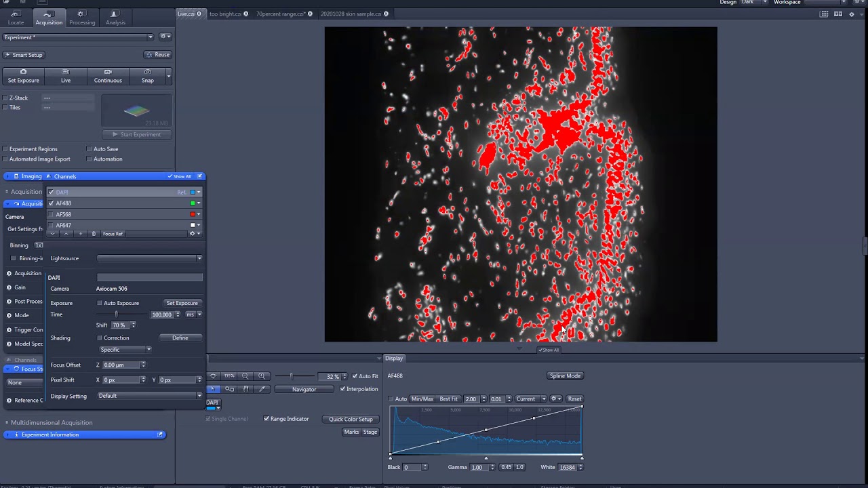868x488 pixels.
Task: Start Continuous acquisition
Action: [108, 76]
